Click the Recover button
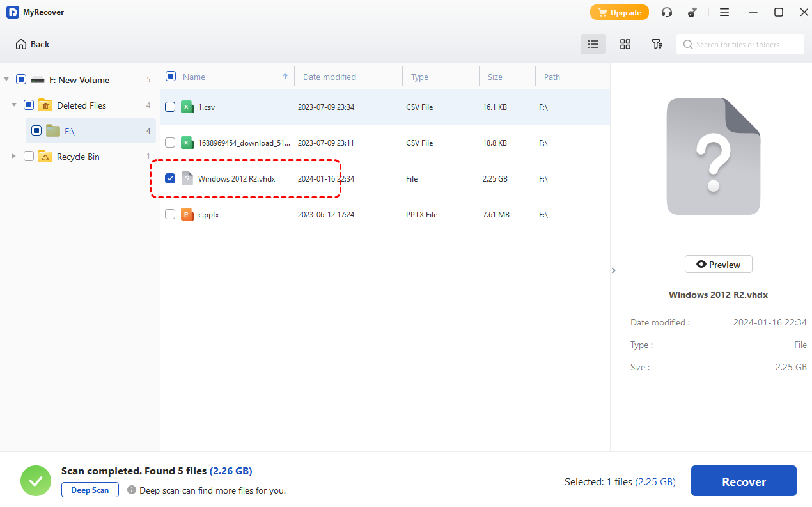Viewport: 812px width, 507px height. pyautogui.click(x=744, y=481)
